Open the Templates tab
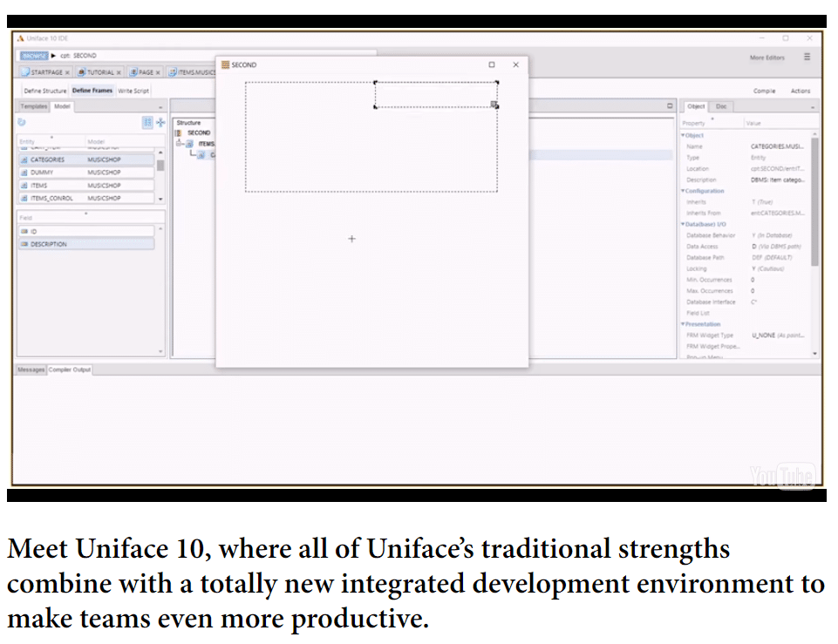Viewport: 838px width, 644px height. [34, 106]
